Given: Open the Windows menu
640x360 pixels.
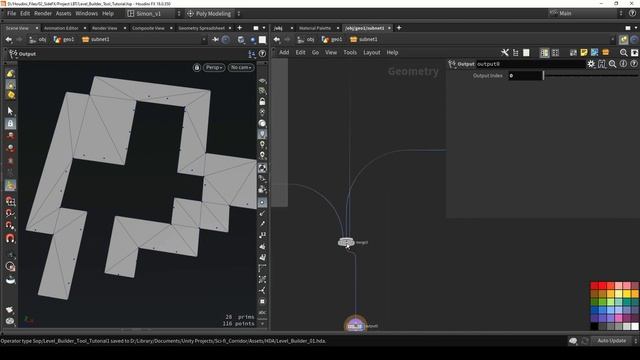Looking at the screenshot, I should tap(87, 13).
